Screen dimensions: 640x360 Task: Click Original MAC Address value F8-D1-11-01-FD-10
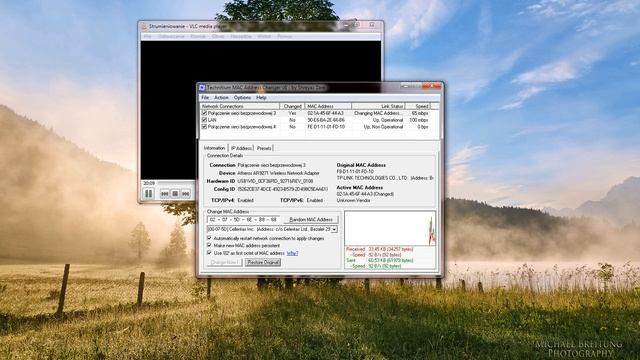pos(355,172)
